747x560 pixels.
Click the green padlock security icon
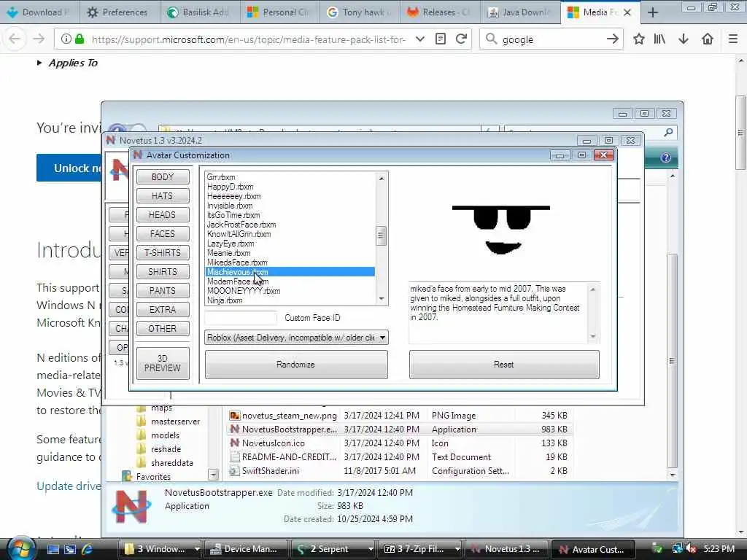(x=80, y=39)
